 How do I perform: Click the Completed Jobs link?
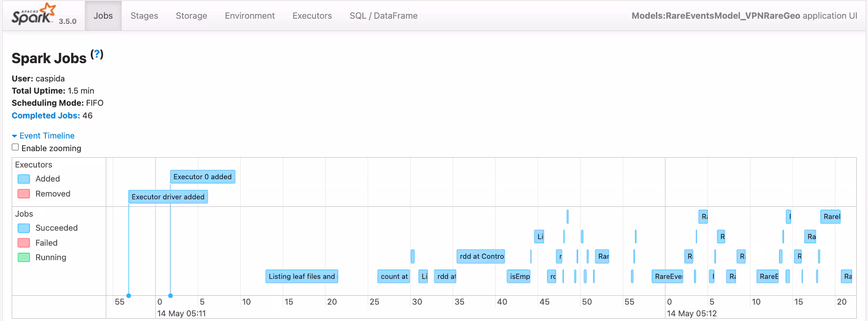click(x=45, y=116)
